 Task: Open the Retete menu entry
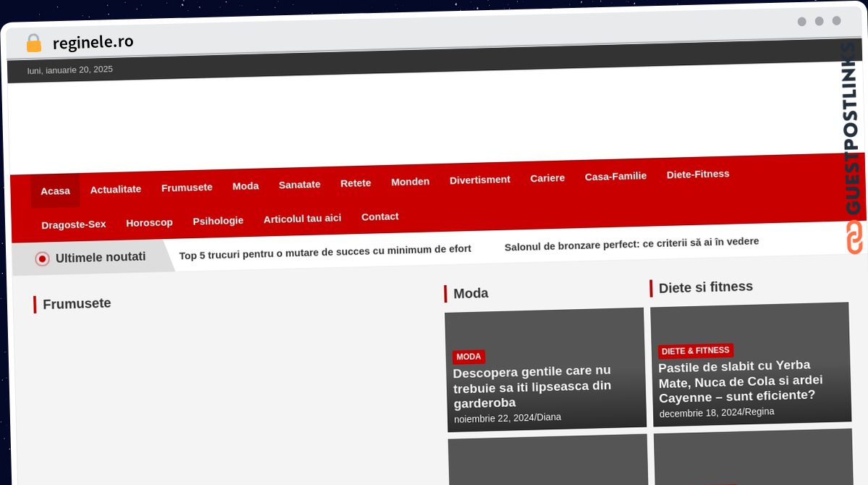click(x=356, y=183)
